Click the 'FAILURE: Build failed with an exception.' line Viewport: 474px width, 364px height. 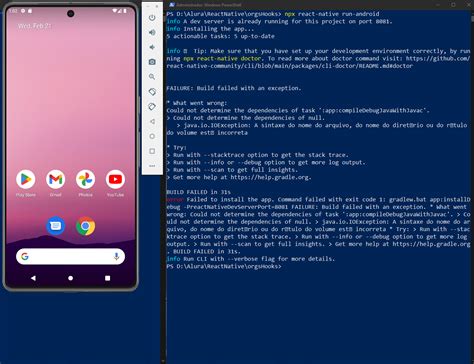[234, 88]
